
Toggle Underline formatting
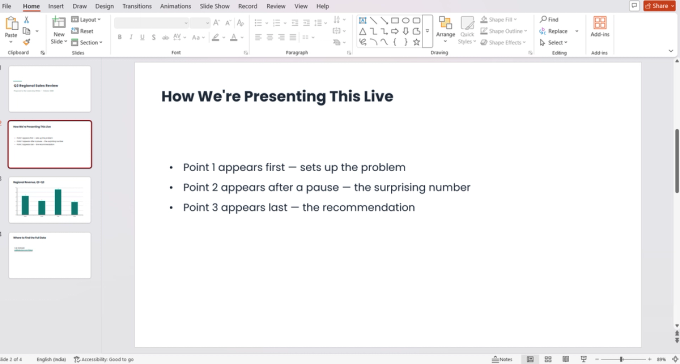point(142,37)
